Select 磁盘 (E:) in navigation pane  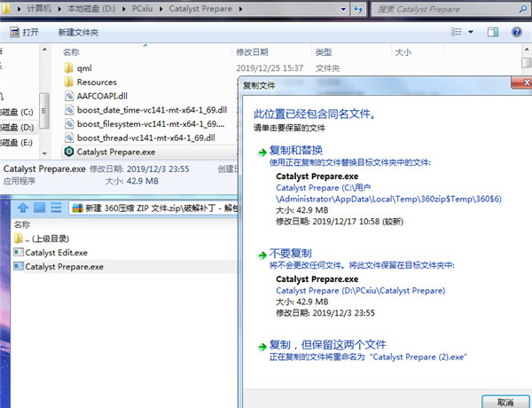(x=17, y=142)
